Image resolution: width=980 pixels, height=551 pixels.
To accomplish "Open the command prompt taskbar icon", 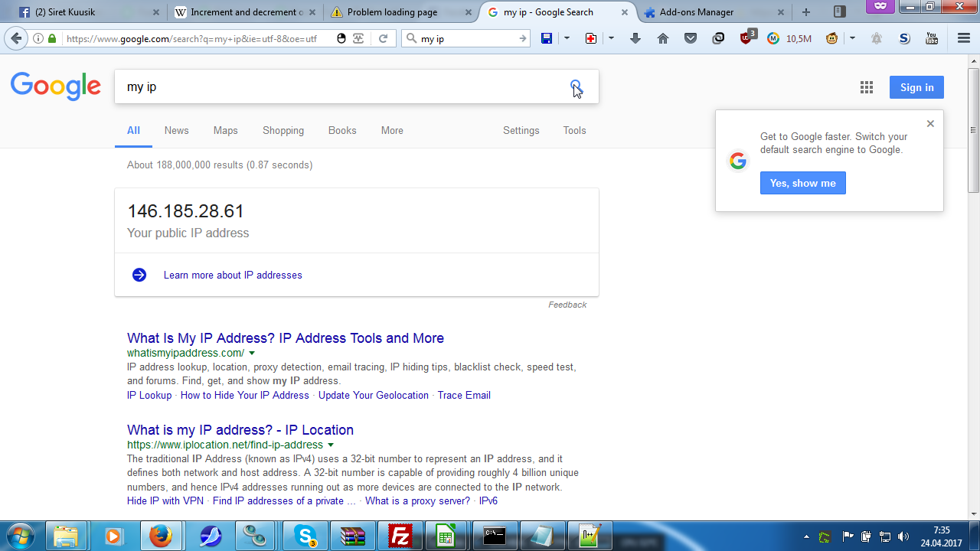I will coord(495,536).
